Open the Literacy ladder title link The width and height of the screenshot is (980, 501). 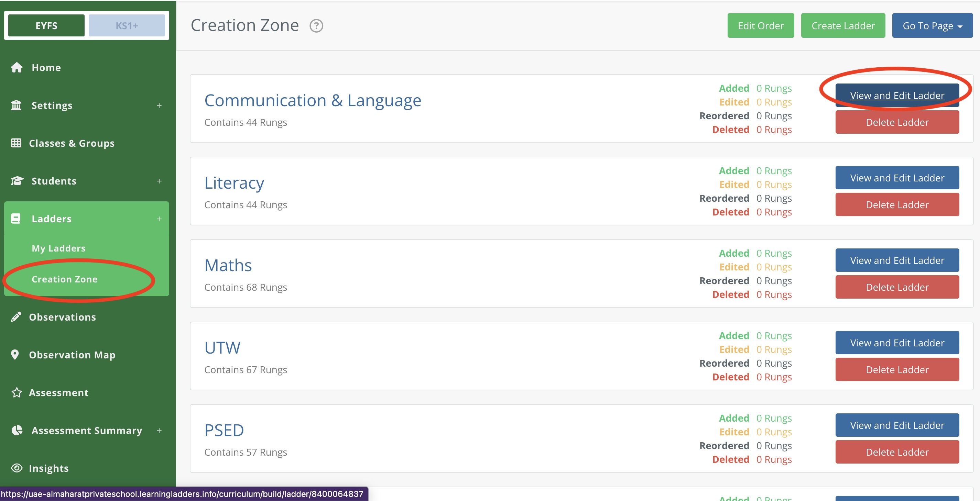click(234, 183)
